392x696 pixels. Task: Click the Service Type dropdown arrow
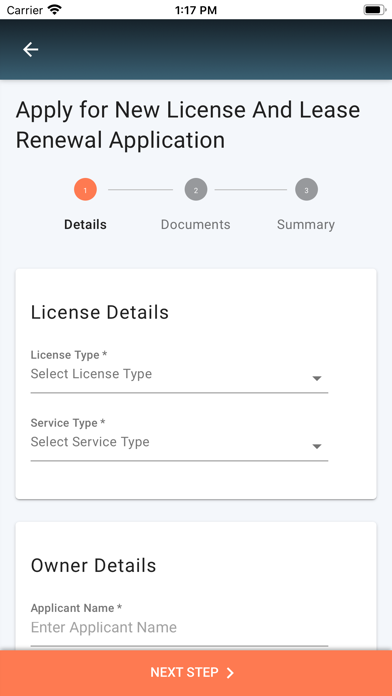[x=317, y=447]
